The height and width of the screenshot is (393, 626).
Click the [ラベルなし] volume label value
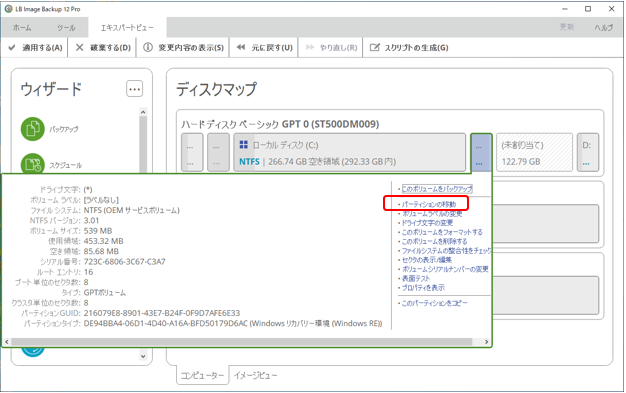click(x=101, y=200)
